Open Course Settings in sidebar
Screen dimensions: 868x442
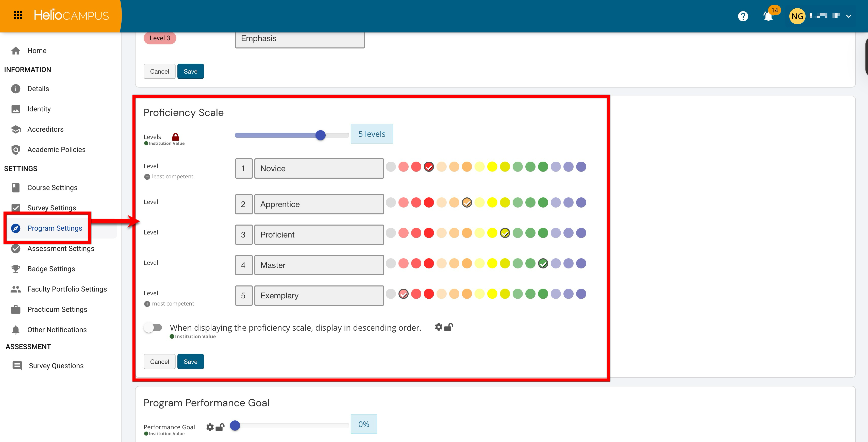click(x=52, y=187)
